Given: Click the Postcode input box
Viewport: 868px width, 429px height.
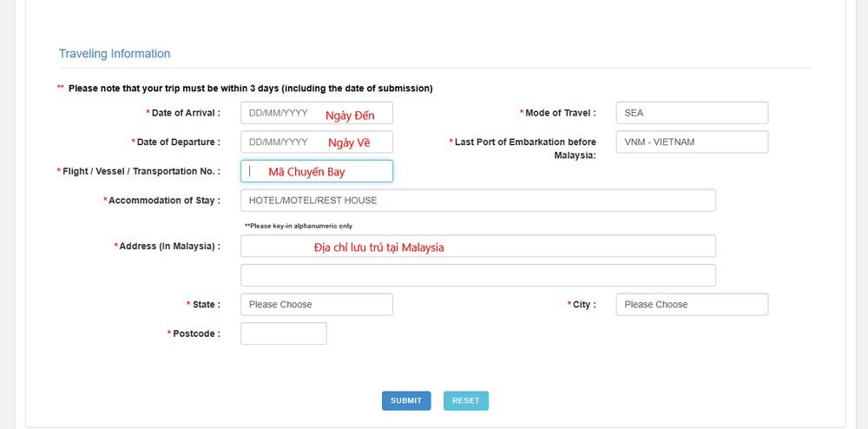Looking at the screenshot, I should 283,333.
